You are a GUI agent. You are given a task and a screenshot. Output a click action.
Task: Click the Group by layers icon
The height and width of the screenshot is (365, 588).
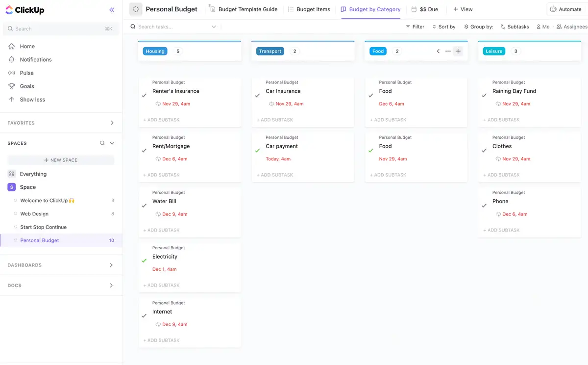[x=466, y=26]
